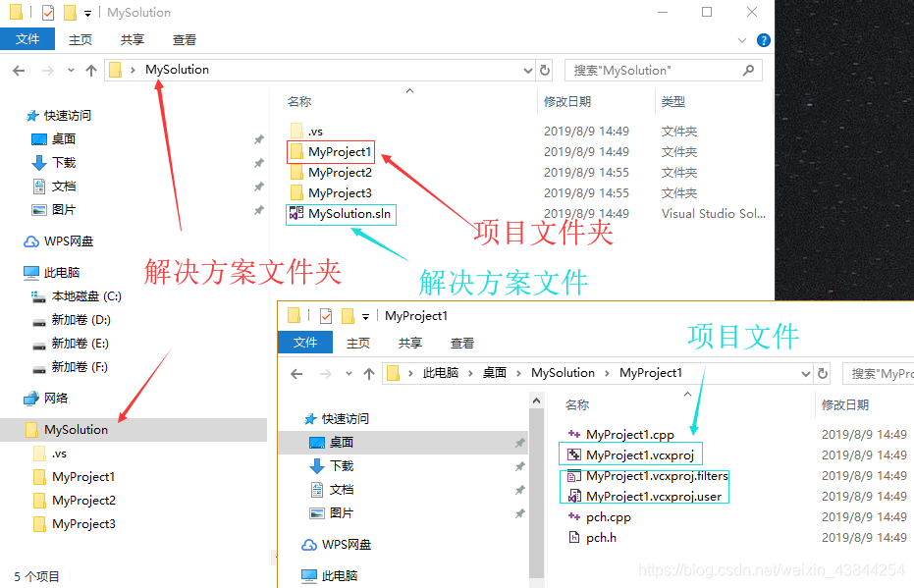
Task: Switch to the 查看 tab
Action: [x=186, y=40]
